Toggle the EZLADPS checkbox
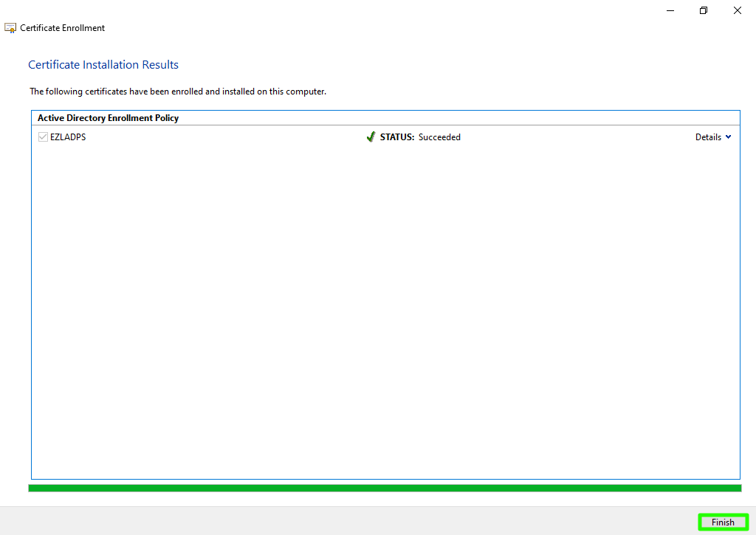The width and height of the screenshot is (756, 535). pyautogui.click(x=43, y=137)
